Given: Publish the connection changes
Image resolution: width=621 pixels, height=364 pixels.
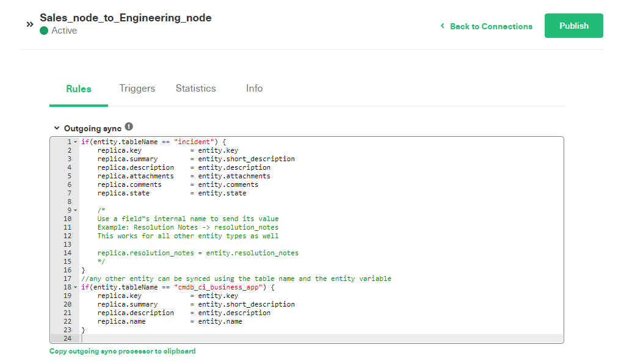Looking at the screenshot, I should coord(573,26).
